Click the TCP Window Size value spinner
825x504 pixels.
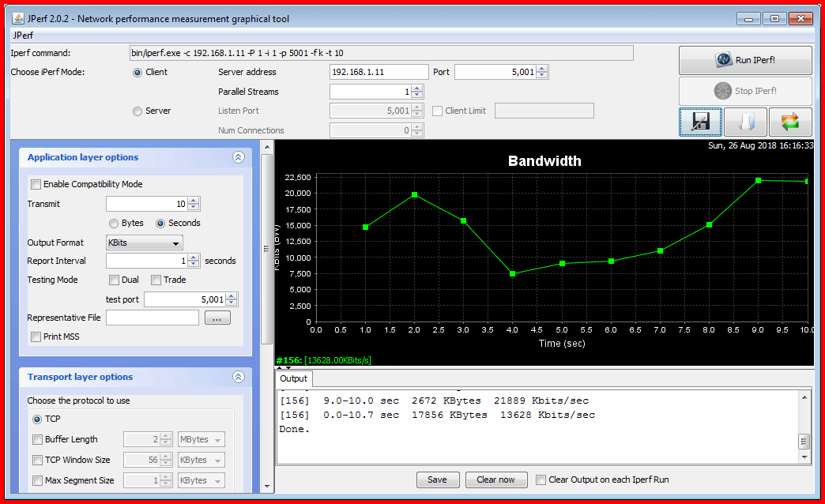pyautogui.click(x=148, y=460)
